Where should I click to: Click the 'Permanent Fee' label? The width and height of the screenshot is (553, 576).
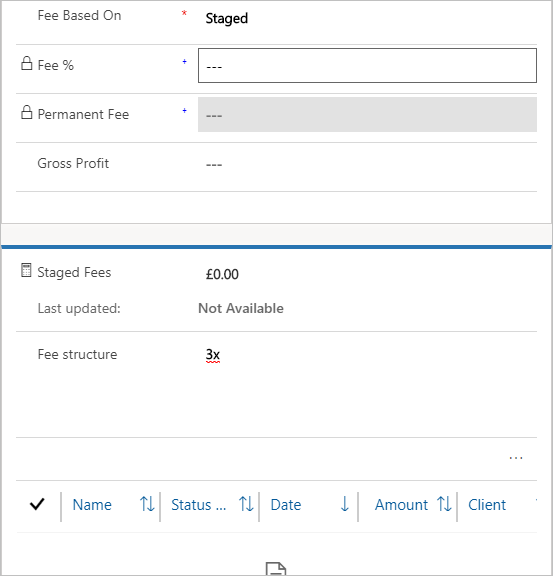point(83,114)
